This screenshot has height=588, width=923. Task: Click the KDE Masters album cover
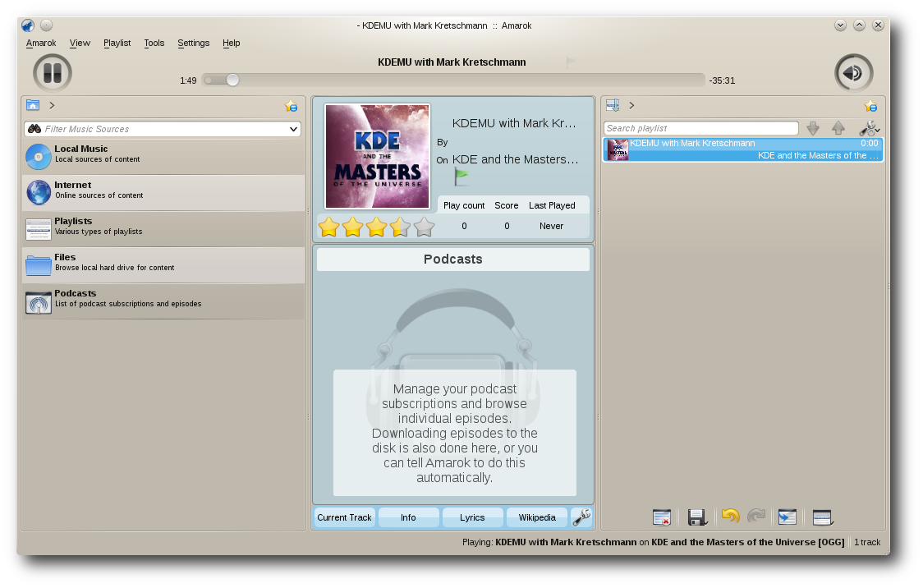tap(377, 156)
